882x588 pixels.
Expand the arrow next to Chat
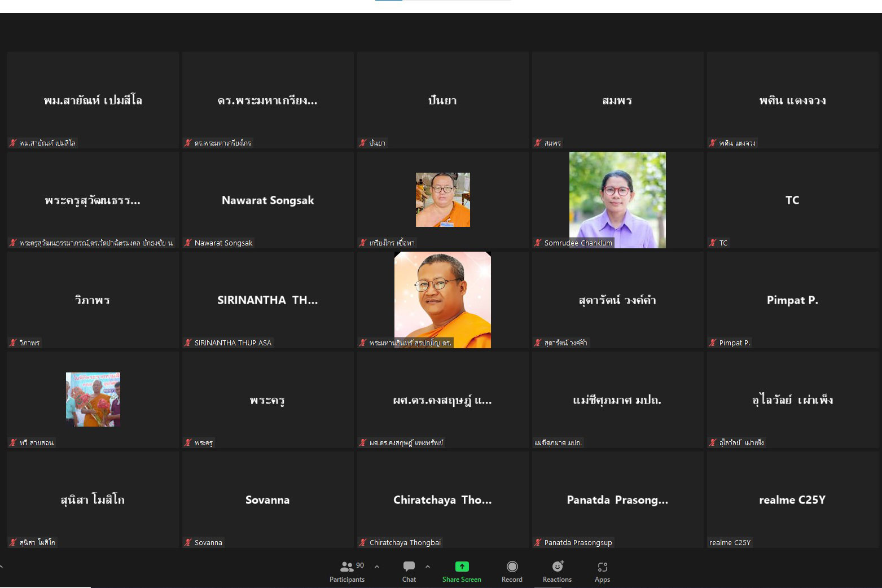[428, 567]
